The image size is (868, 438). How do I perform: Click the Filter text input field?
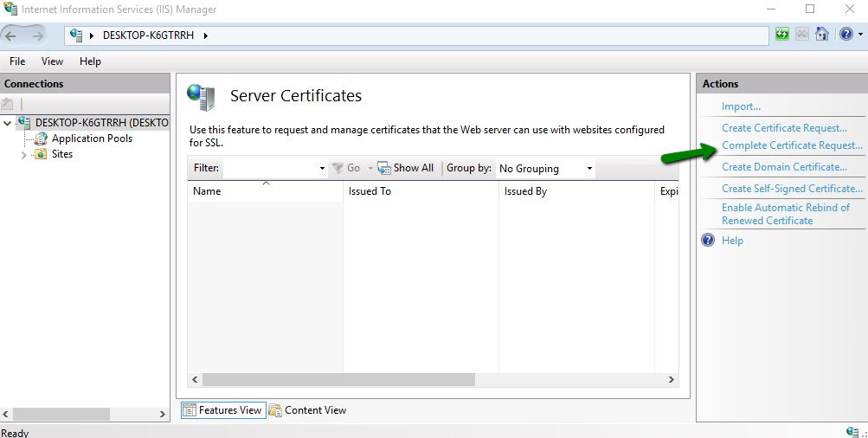270,169
